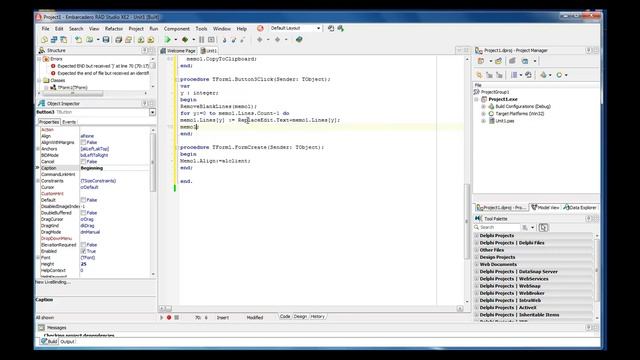Click the Save All toolbar icon
This screenshot has height=360, width=640.
[x=118, y=40]
